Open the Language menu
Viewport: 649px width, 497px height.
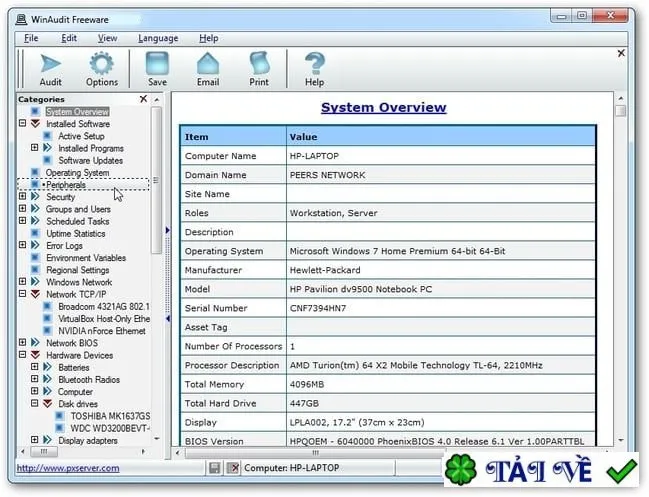pyautogui.click(x=158, y=38)
